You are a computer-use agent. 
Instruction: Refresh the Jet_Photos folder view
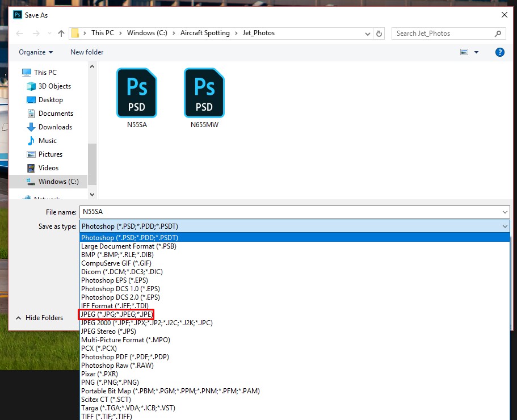379,33
